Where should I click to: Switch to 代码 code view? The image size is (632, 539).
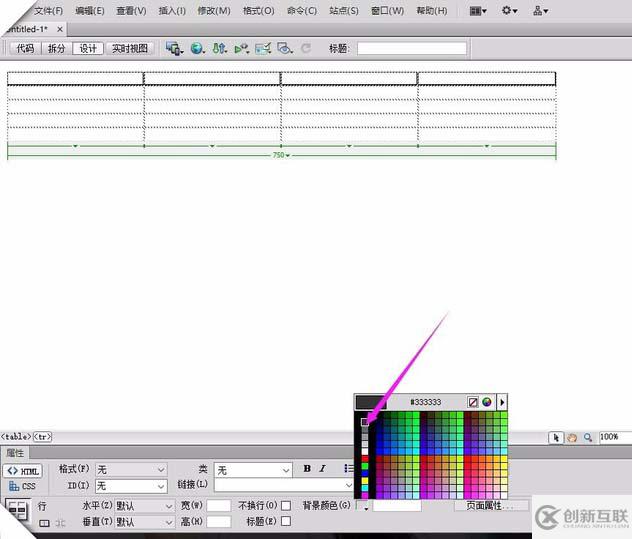[x=25, y=49]
